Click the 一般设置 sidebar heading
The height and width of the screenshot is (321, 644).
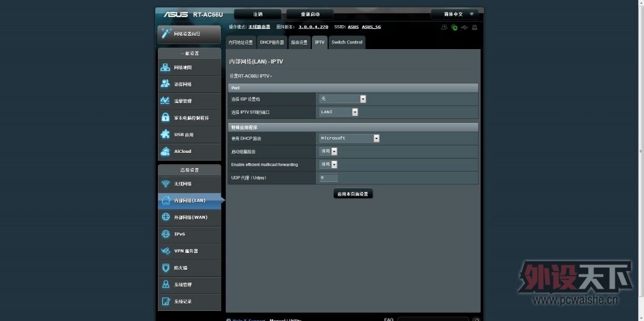tap(189, 53)
